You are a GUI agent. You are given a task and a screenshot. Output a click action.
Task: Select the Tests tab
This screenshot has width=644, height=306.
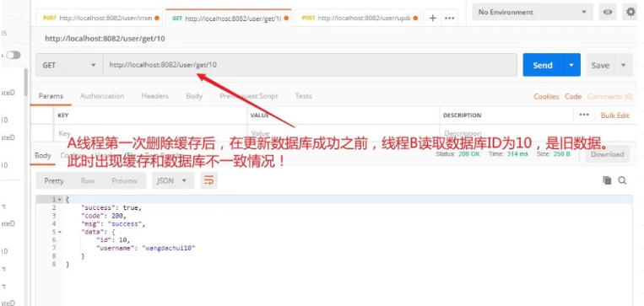click(303, 96)
